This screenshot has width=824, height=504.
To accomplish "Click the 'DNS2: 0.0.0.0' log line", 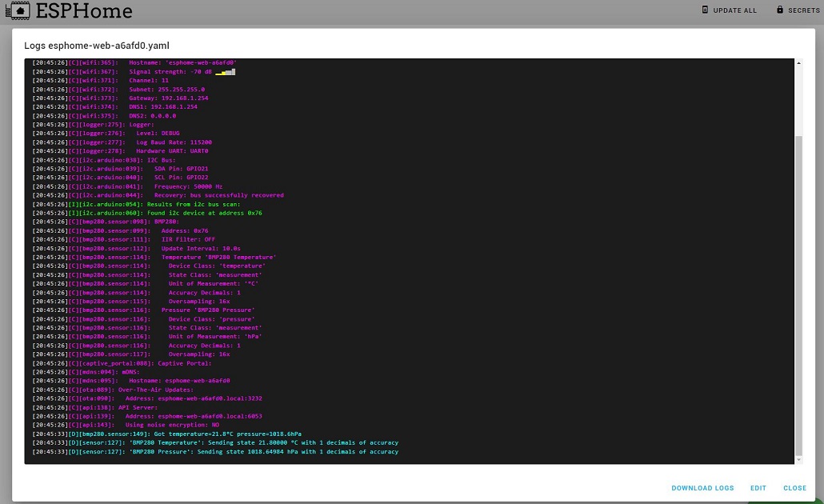I will [104, 116].
